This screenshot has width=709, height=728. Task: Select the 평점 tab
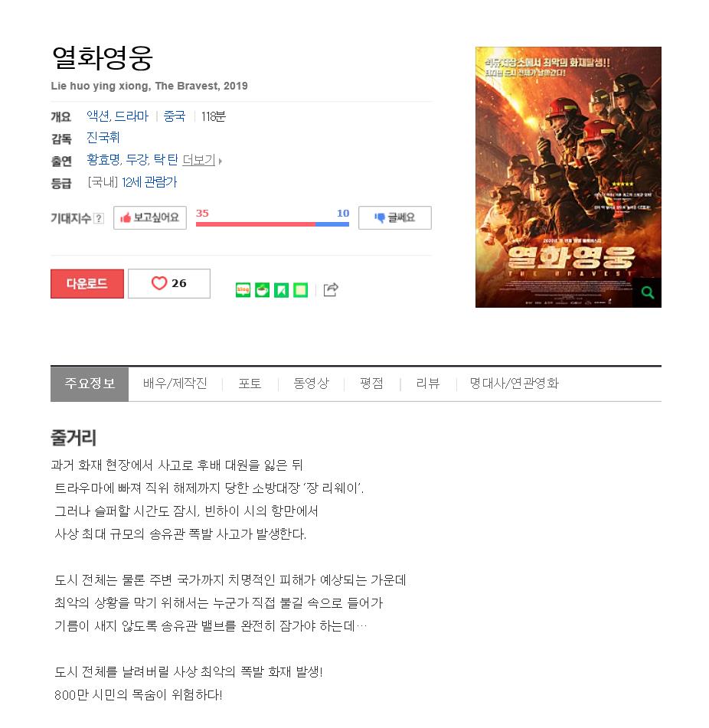tap(371, 384)
